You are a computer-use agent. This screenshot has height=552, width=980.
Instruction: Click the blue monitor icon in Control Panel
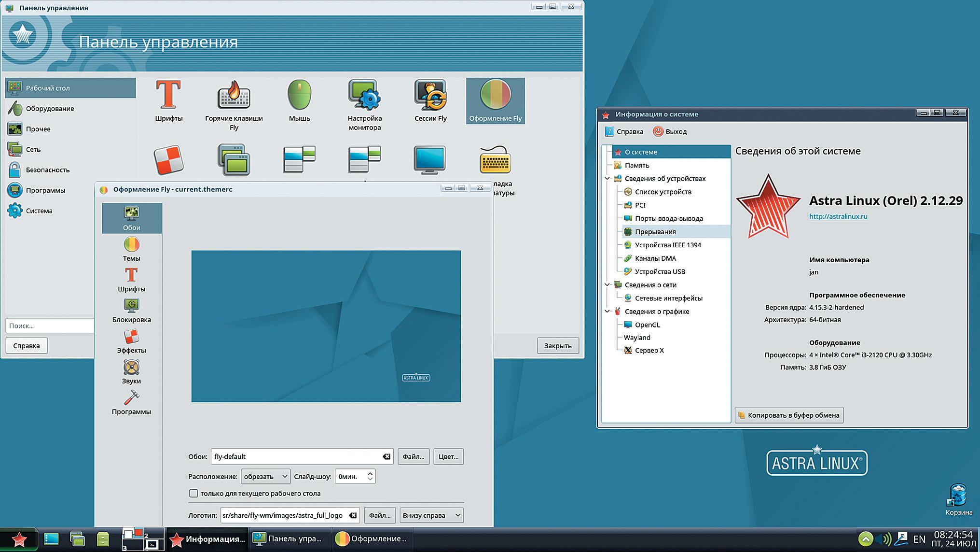429,159
